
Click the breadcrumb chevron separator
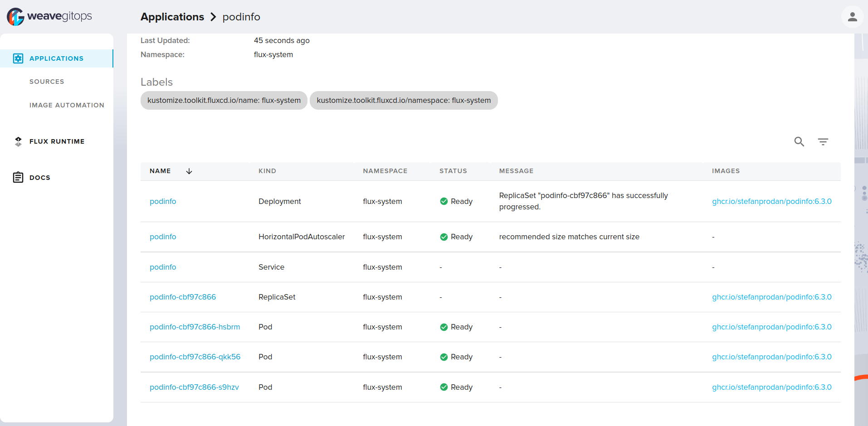(213, 17)
